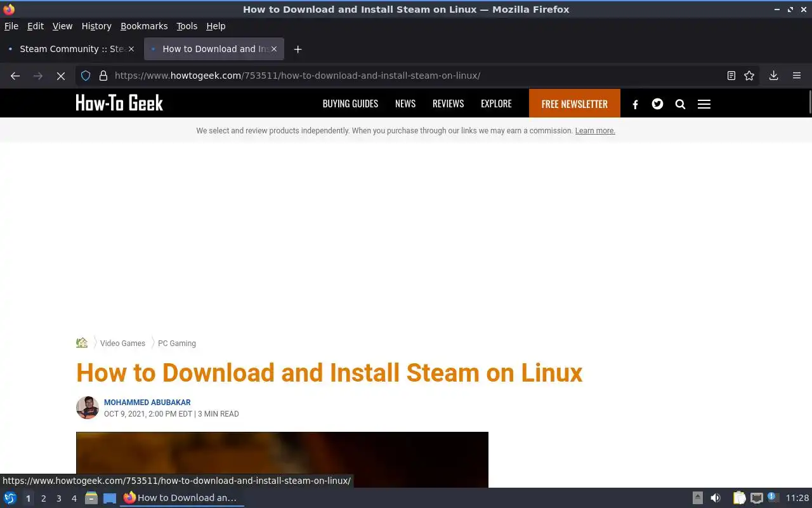Viewport: 812px width, 508px height.
Task: Open the tracking protection shield icon
Action: click(x=86, y=76)
